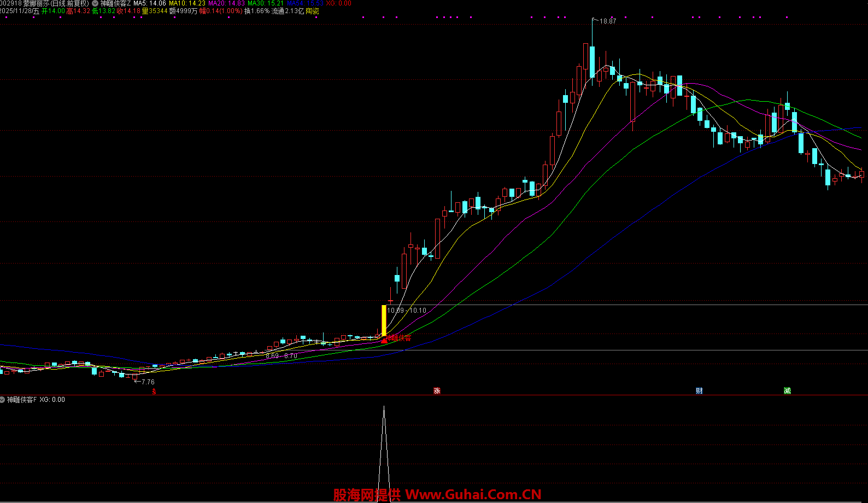Select the 神雕侠客Z indicator name label
Viewport: 868px width, 503px height.
point(115,3)
